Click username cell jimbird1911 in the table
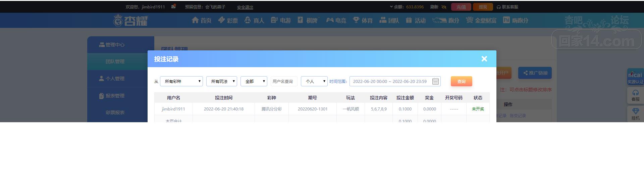This screenshot has height=184, width=644. pyautogui.click(x=173, y=109)
